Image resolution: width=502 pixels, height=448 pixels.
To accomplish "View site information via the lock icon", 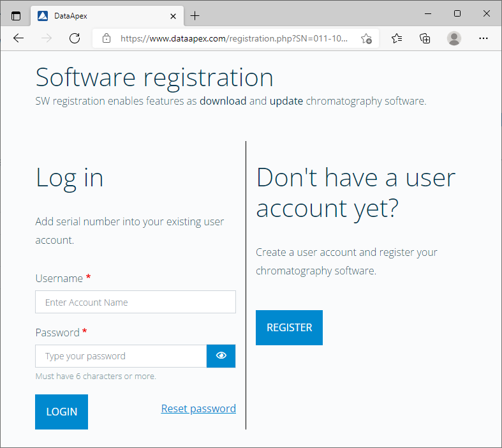I will point(107,38).
